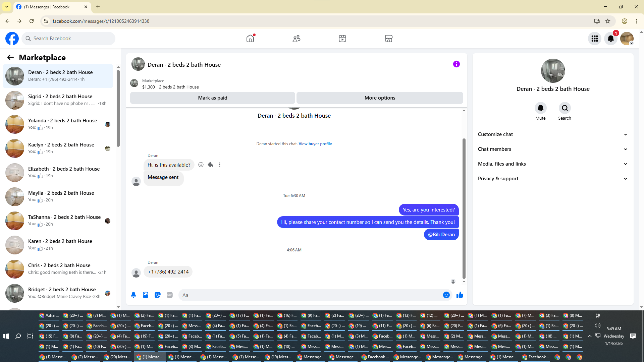Click the Mark as paid button
The height and width of the screenshot is (362, 644).
point(212,98)
